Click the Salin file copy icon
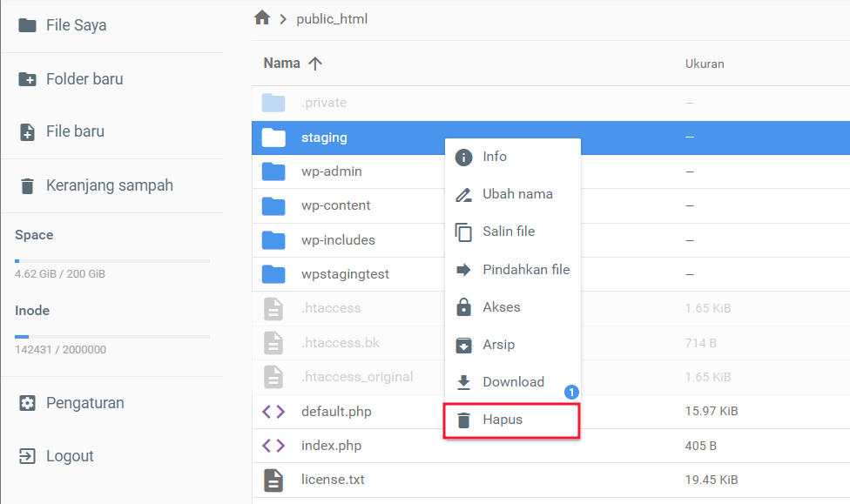This screenshot has height=504, width=850. [x=464, y=232]
